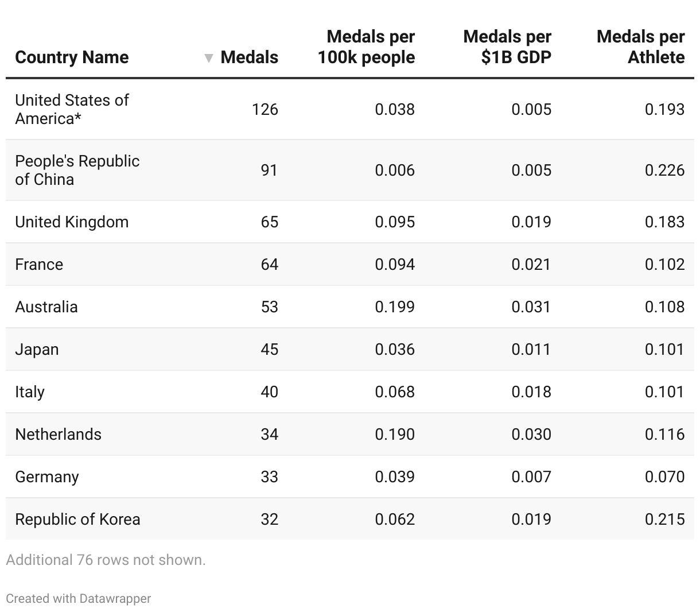Viewport: 700px width, 612px height.
Task: Select People's Republic of China cell
Action: [77, 170]
